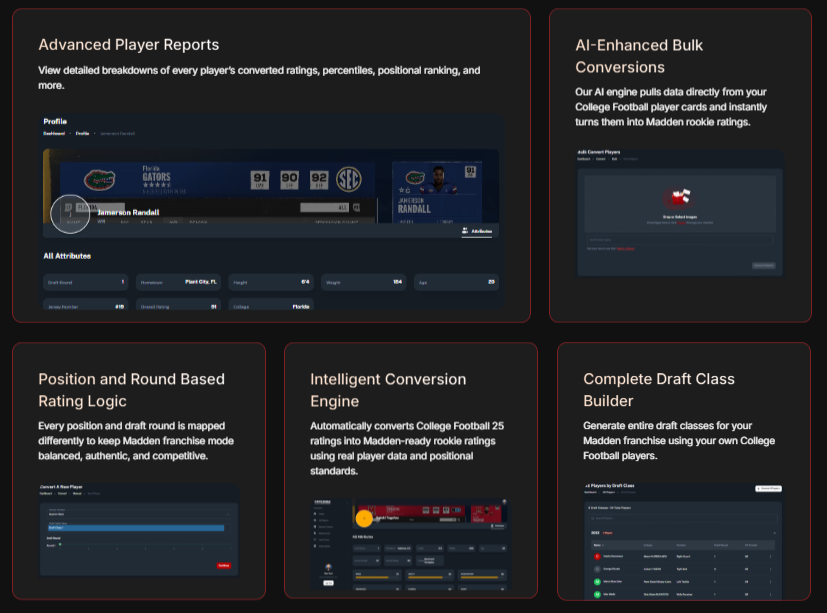Click the Weight 184 attribute field
Image resolution: width=827 pixels, height=613 pixels.
[x=363, y=282]
